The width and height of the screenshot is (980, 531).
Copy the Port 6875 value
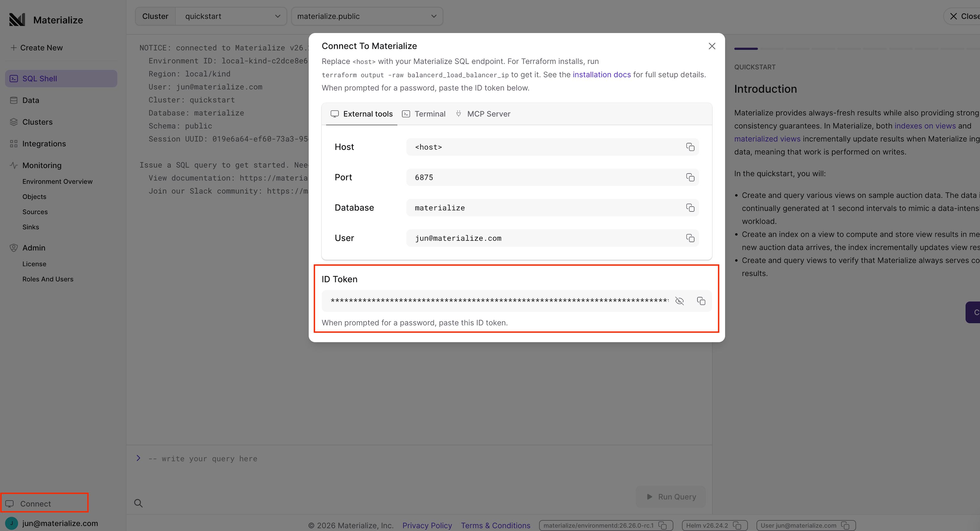690,177
